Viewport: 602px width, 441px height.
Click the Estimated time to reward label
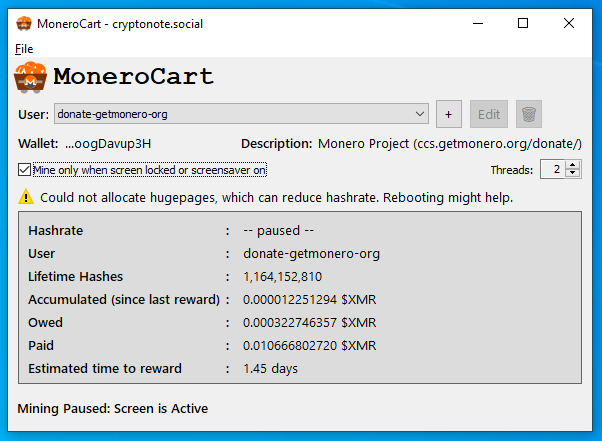(x=105, y=368)
